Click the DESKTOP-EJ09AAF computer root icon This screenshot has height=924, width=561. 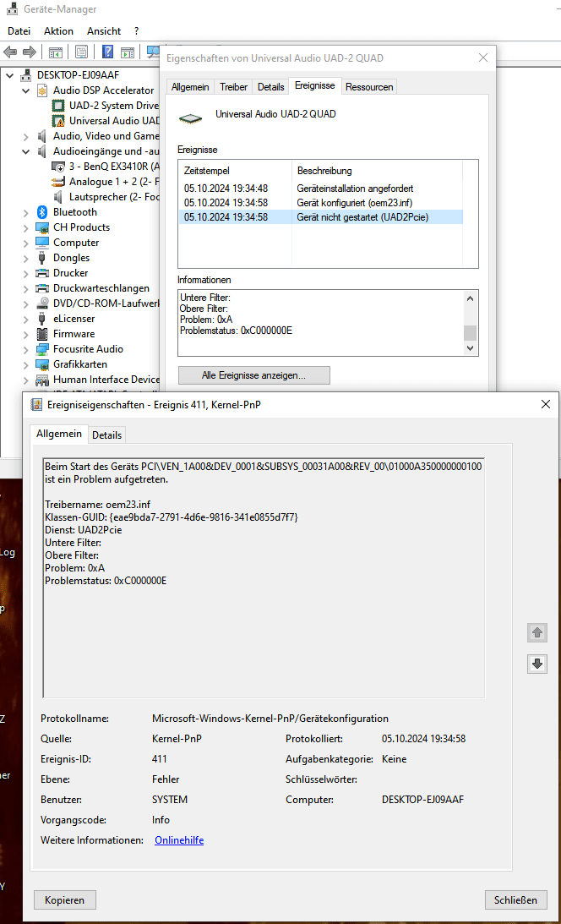coord(26,75)
